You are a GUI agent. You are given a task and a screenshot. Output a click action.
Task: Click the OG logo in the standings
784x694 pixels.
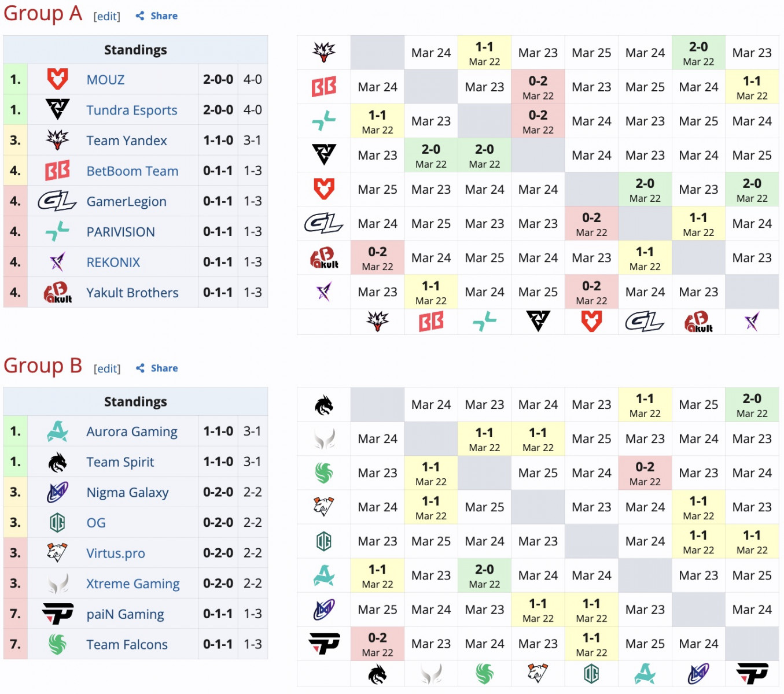click(57, 523)
